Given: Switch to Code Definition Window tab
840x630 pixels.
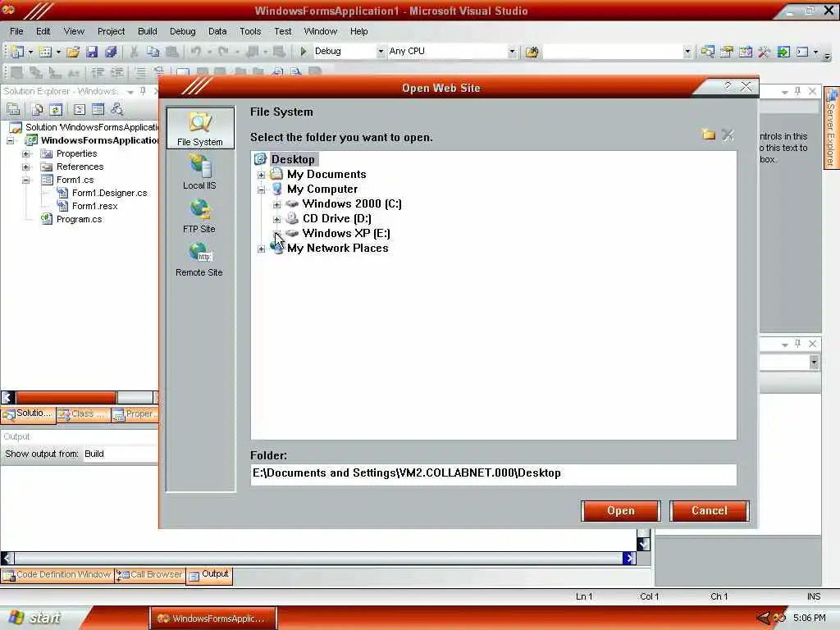Looking at the screenshot, I should (57, 575).
